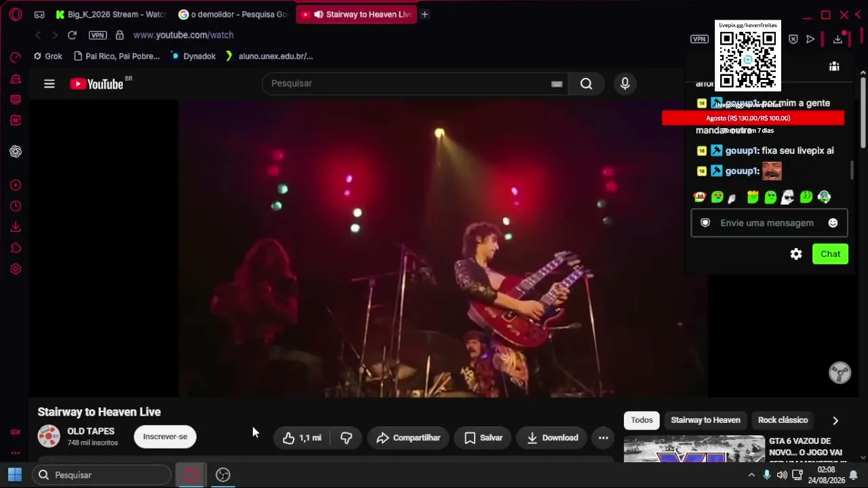Open Extensions from the sidebar

pos(16,248)
